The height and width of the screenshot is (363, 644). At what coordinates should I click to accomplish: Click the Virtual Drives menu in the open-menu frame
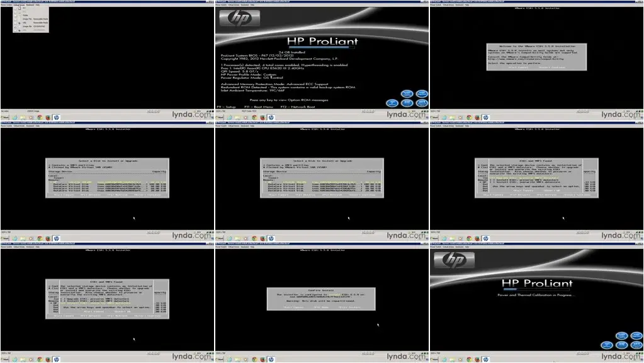[19, 5]
